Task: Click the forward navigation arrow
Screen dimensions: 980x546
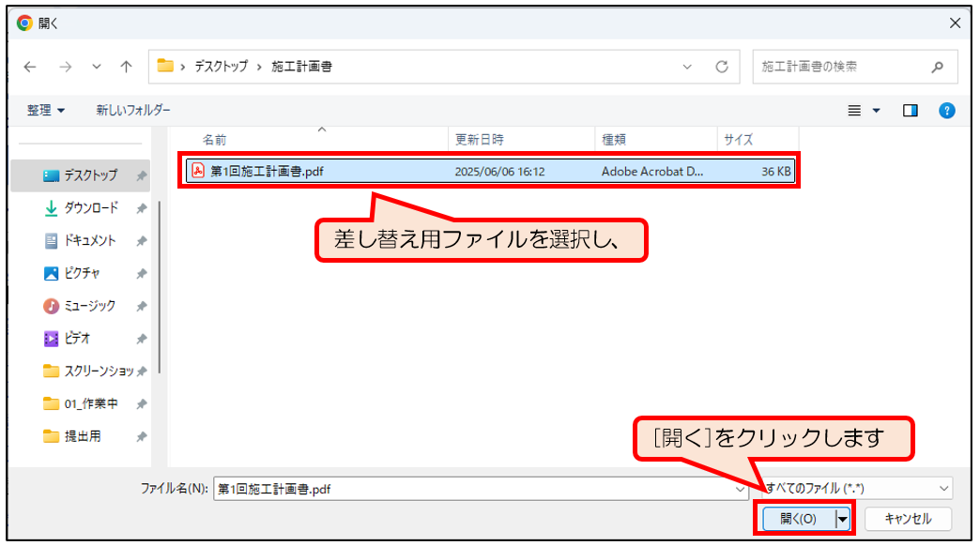Action: click(65, 67)
